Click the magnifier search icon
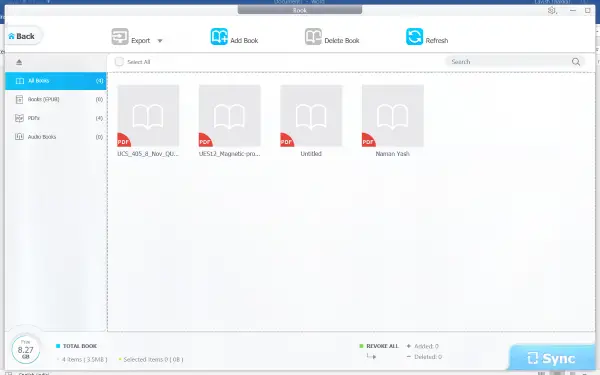This screenshot has height=375, width=600. (576, 62)
